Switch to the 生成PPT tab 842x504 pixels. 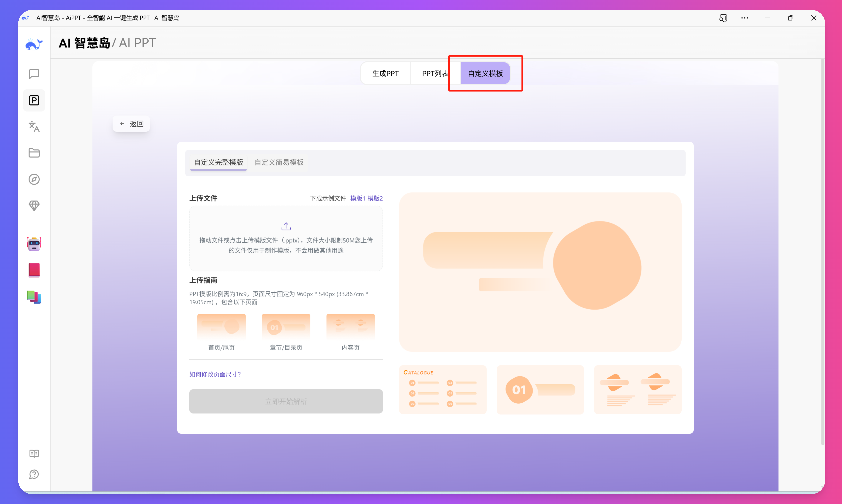(x=385, y=73)
